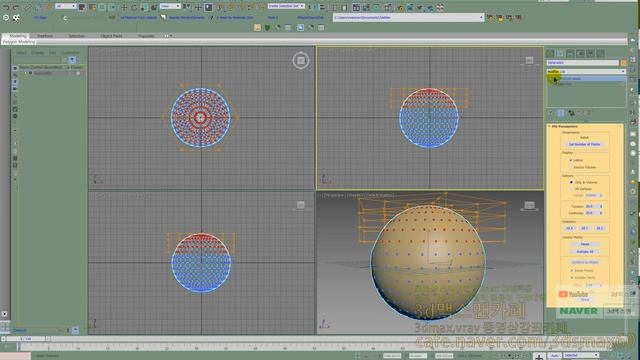Switch to the Modeling ribbon tab
The width and height of the screenshot is (640, 360).
[x=18, y=36]
